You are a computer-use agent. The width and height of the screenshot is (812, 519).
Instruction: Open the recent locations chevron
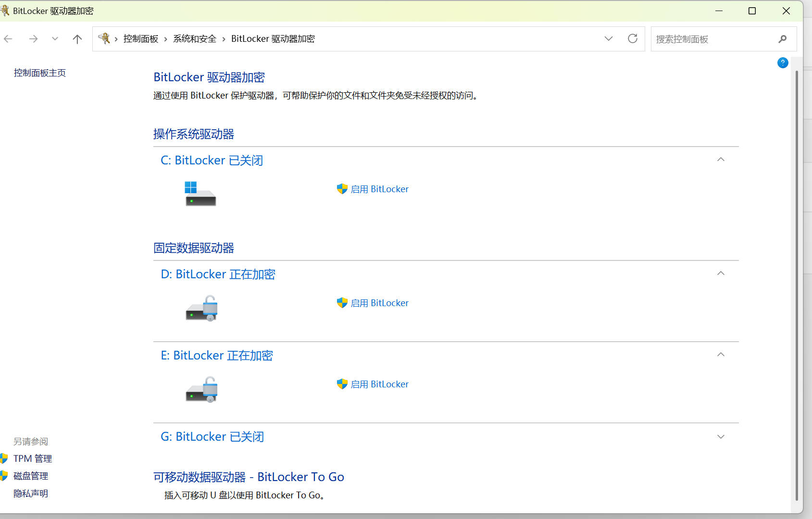55,39
